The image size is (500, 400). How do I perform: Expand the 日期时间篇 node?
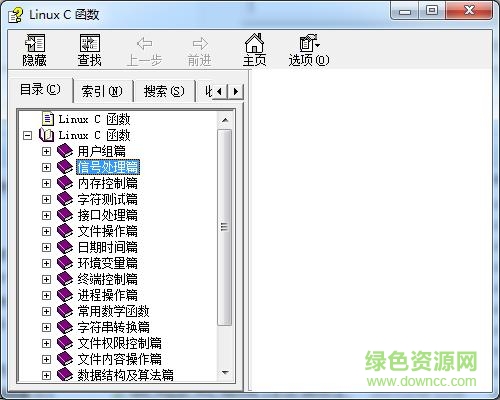[x=46, y=247]
